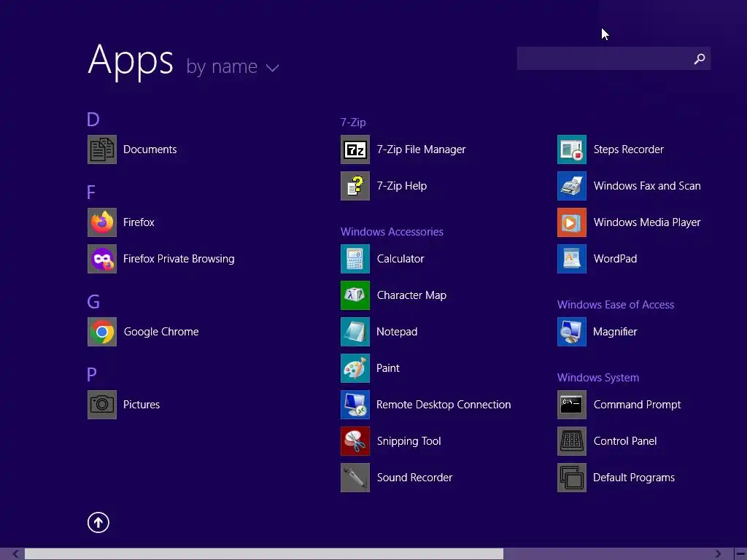This screenshot has width=747, height=560.
Task: Open the Documents app icon
Action: (x=102, y=149)
